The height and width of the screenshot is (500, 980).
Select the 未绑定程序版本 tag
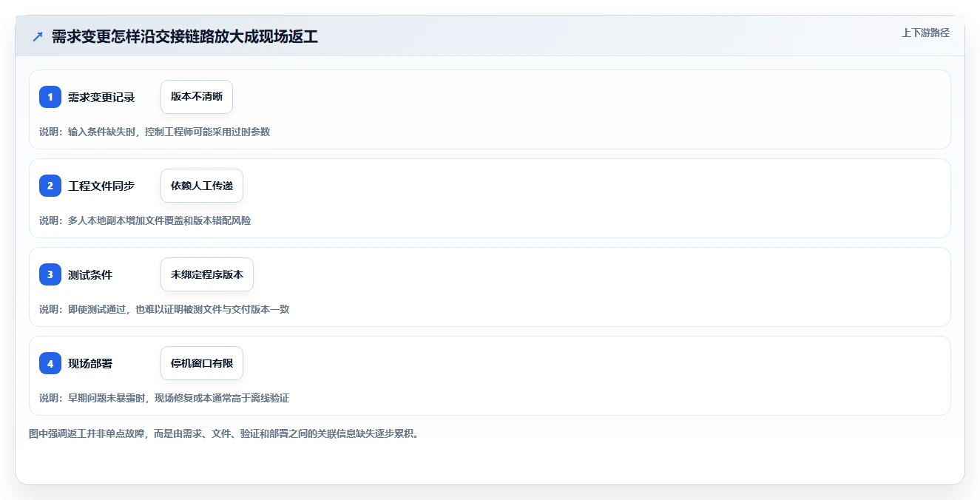[x=207, y=274]
